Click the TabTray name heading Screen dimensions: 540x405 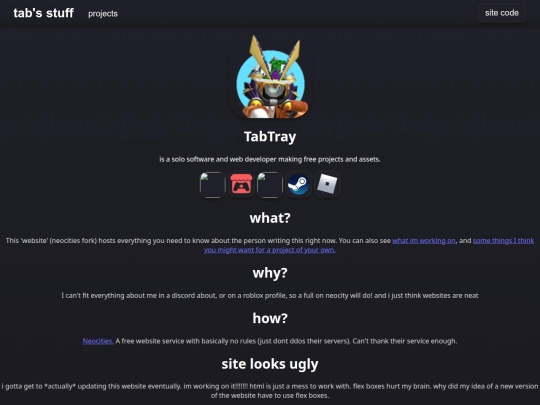pyautogui.click(x=270, y=137)
